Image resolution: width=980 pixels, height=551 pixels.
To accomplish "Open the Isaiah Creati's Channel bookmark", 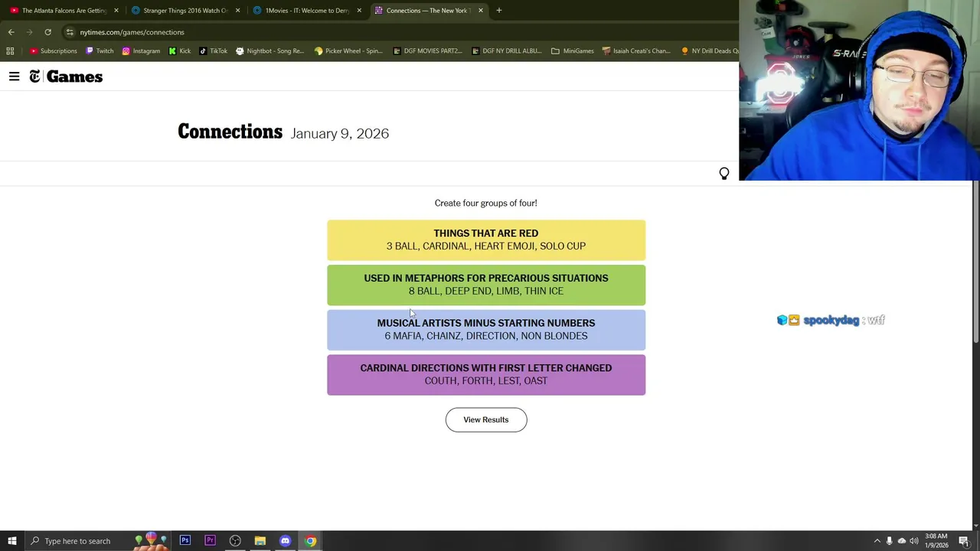I will pyautogui.click(x=636, y=51).
